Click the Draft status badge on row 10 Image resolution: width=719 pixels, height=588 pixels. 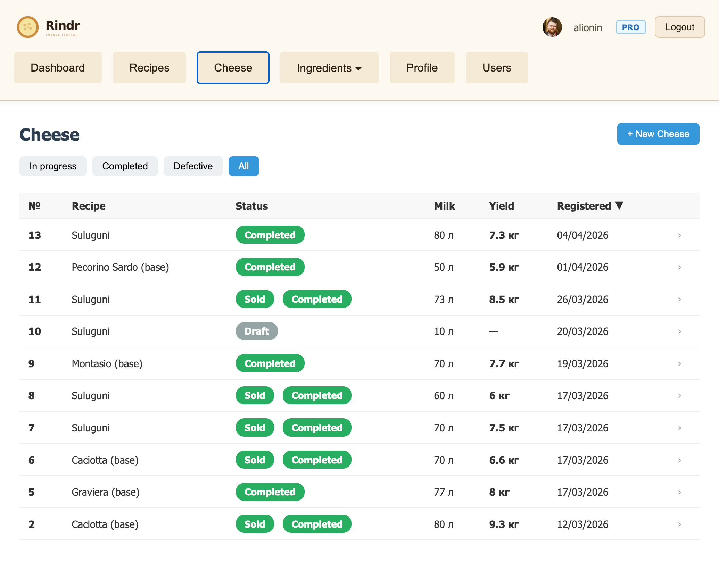(x=257, y=331)
